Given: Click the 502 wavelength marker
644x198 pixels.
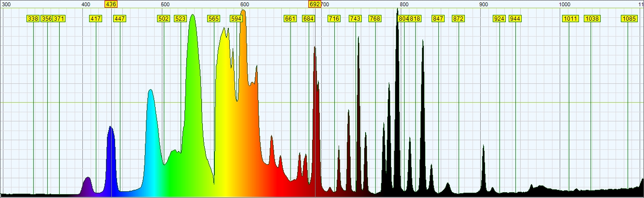Looking at the screenshot, I should [x=164, y=19].
